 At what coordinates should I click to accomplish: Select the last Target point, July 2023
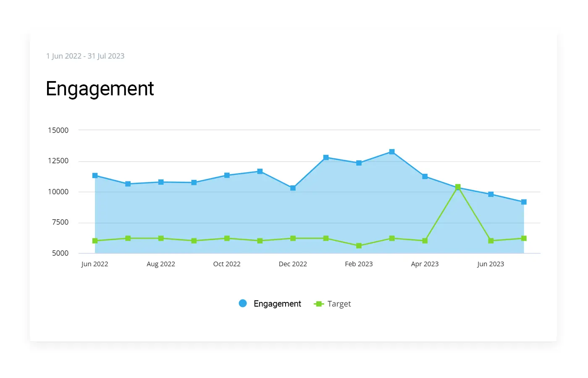[524, 238]
